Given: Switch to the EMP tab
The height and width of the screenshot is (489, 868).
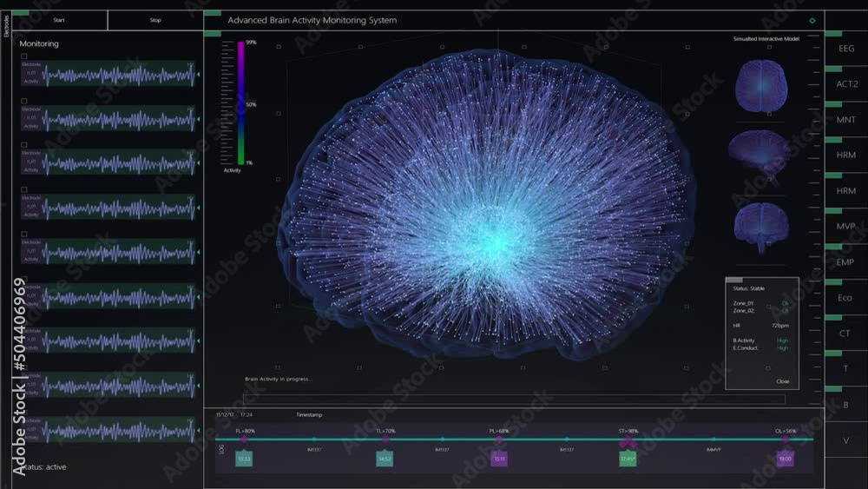Looking at the screenshot, I should (x=845, y=262).
